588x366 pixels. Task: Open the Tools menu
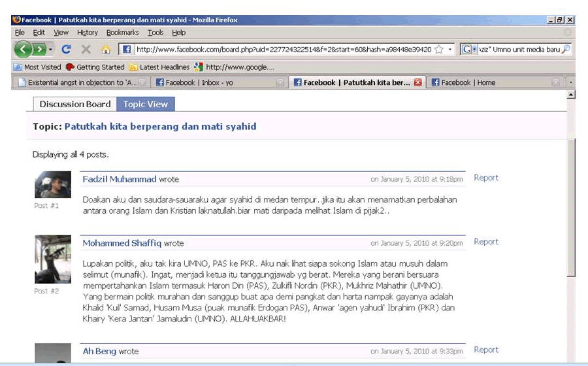tap(155, 33)
